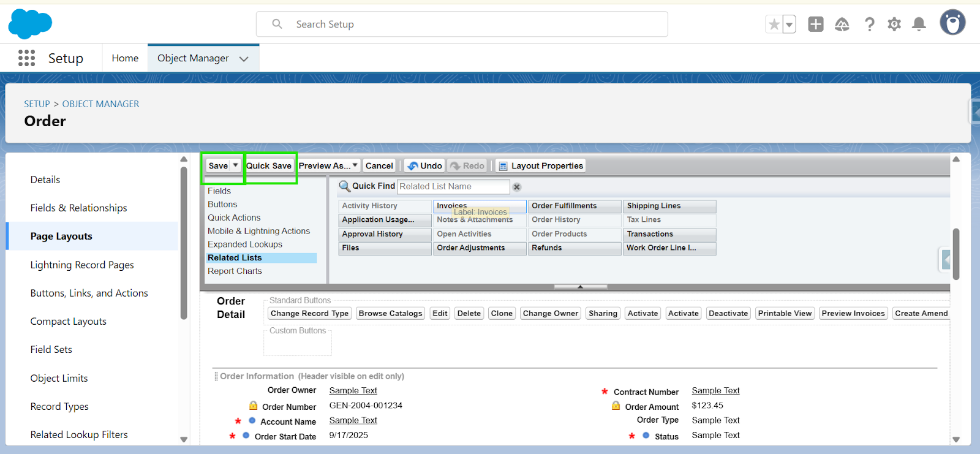Click the Trailhead guidance icon
The height and width of the screenshot is (454, 980).
coord(842,25)
